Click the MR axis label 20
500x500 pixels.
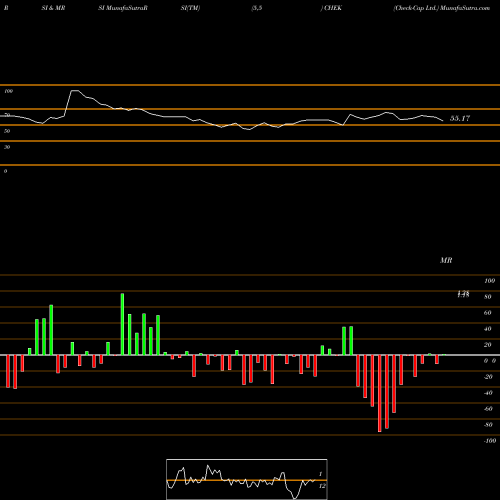tap(488, 345)
